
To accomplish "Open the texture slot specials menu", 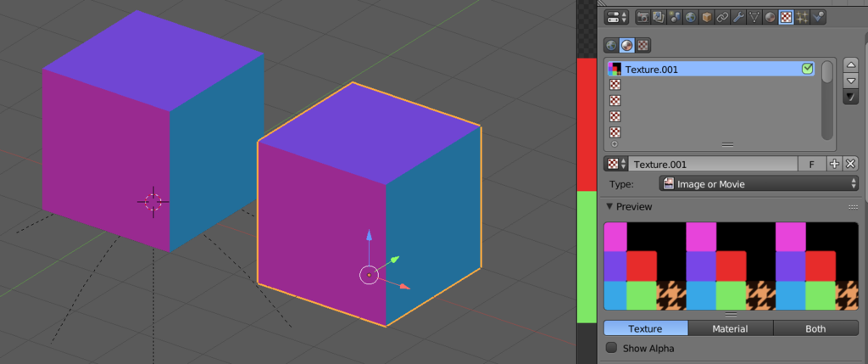I will [851, 97].
